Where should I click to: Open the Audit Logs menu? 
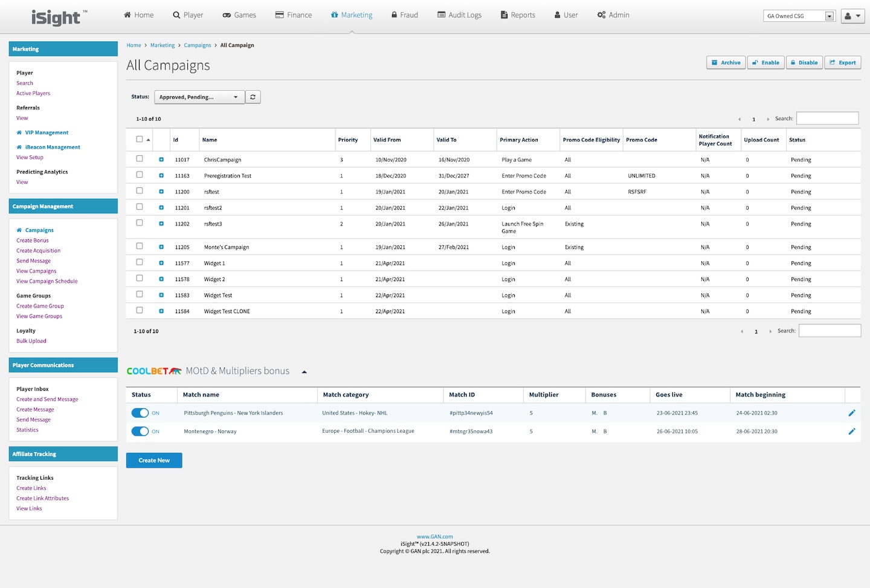(x=459, y=15)
